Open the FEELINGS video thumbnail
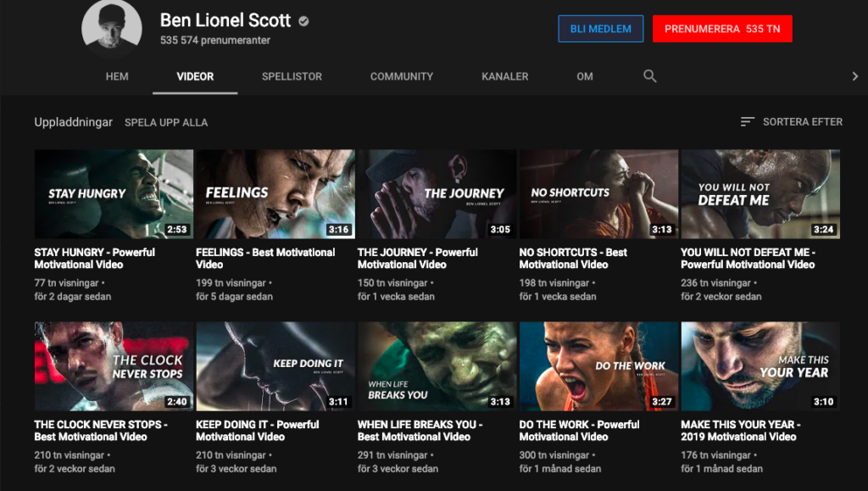 275,193
